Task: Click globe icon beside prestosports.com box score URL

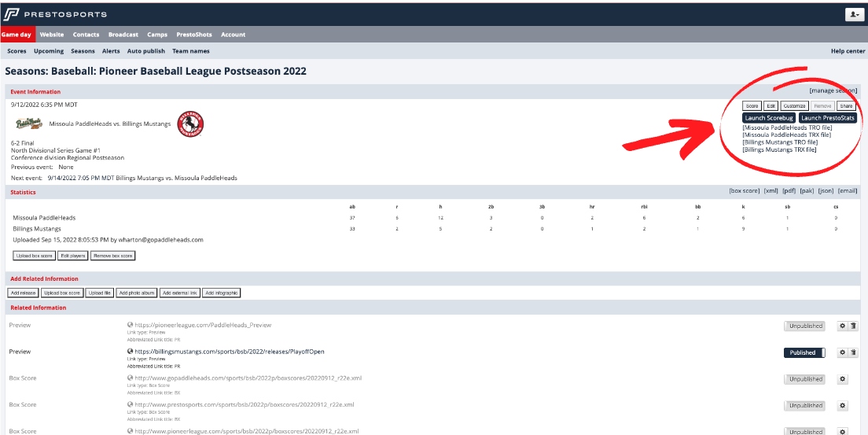Action: tap(130, 404)
